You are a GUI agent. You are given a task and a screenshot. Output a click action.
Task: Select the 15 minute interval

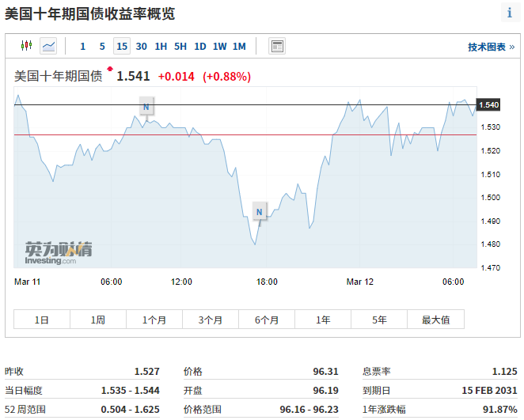(x=121, y=46)
